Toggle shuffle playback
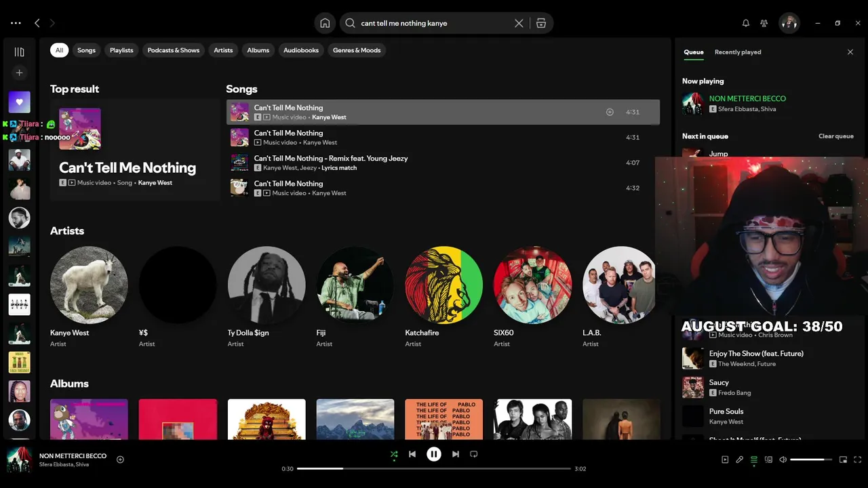 pos(394,454)
